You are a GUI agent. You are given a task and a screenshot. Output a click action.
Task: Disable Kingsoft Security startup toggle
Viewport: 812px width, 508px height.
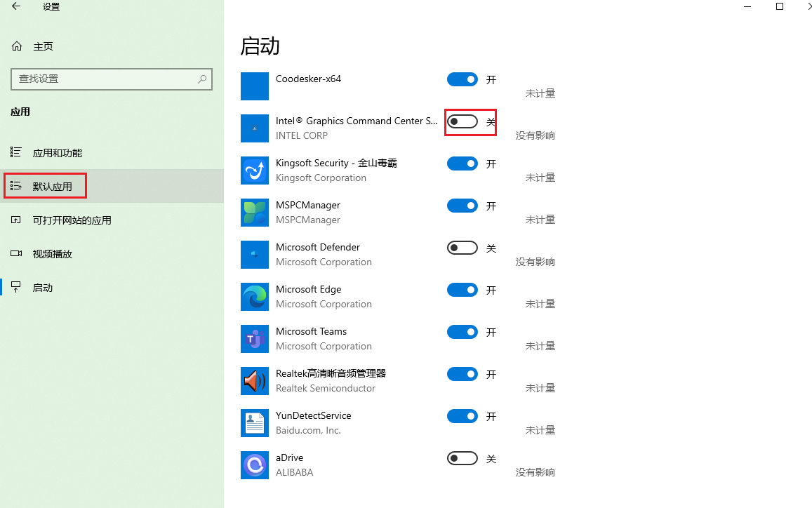462,163
